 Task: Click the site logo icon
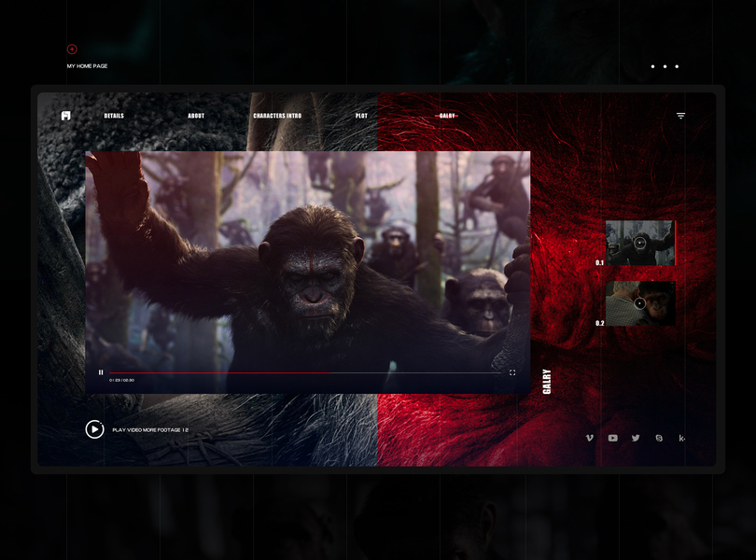[66, 116]
